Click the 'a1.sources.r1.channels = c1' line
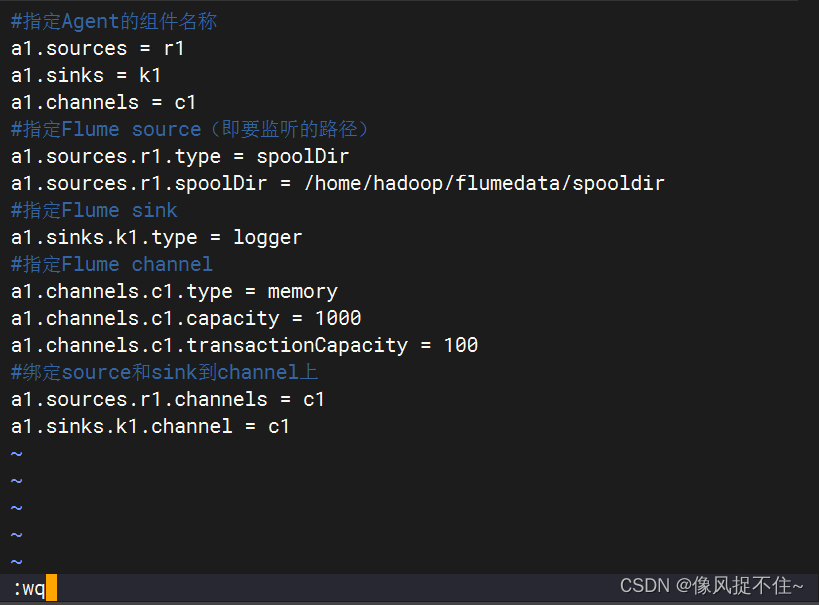This screenshot has width=819, height=605. click(168, 400)
